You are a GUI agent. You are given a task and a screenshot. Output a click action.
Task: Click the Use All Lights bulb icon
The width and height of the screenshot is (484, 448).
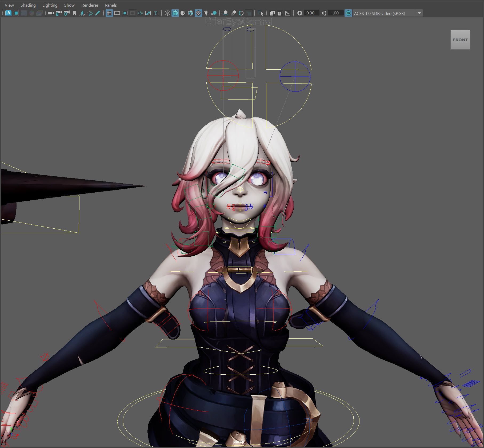(x=206, y=13)
